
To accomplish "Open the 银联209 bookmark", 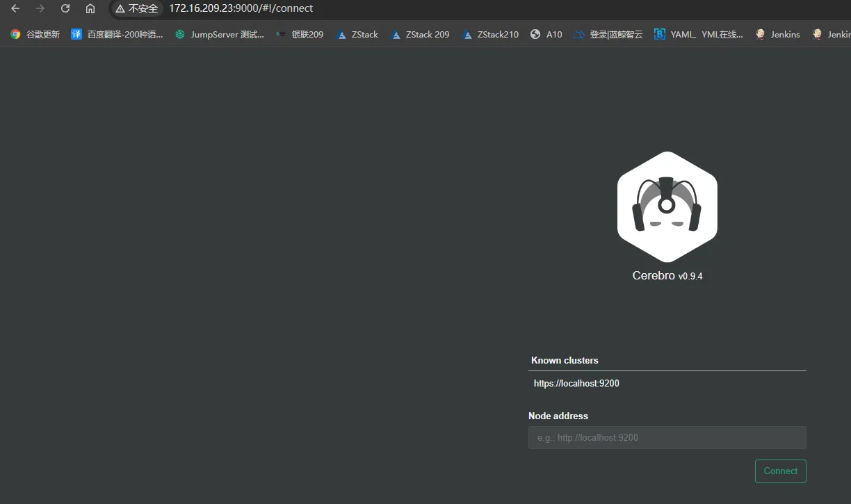I will pyautogui.click(x=300, y=34).
